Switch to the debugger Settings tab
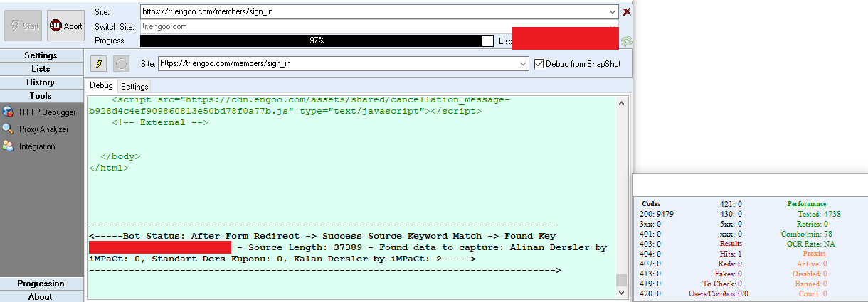Screen dimensions: 868x302 [x=134, y=86]
